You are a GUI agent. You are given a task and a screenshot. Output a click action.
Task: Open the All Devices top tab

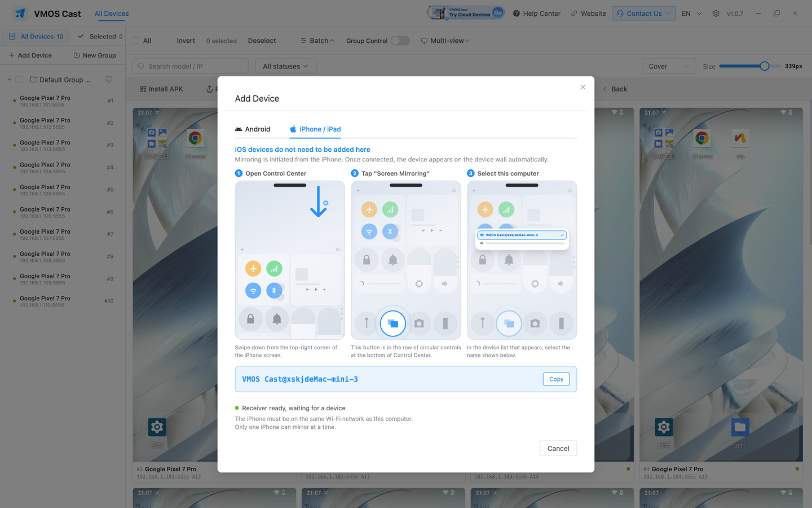(x=112, y=14)
